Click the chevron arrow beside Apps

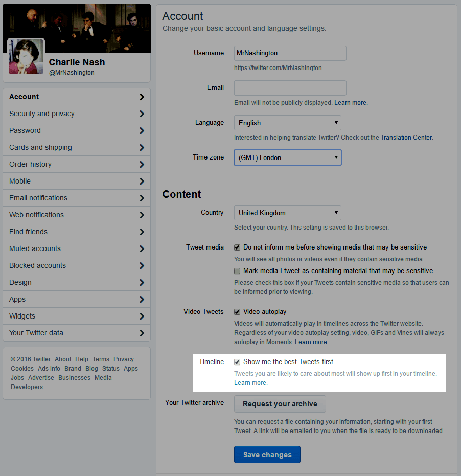coord(142,299)
